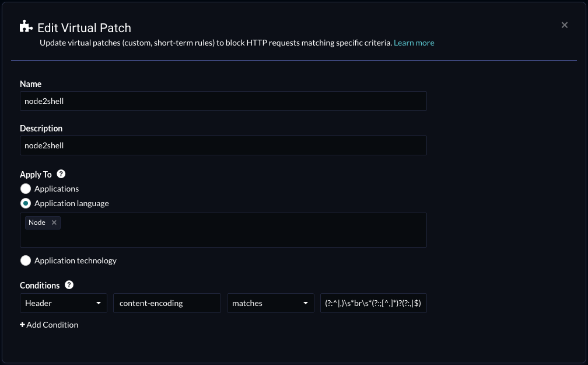Click the puzzle piece virtual patch icon

[26, 26]
